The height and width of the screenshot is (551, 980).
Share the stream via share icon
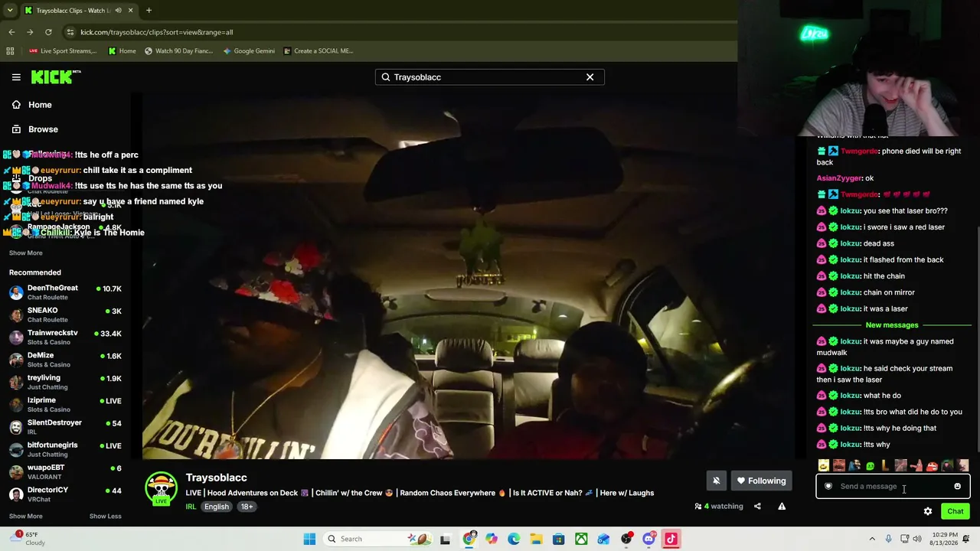(x=757, y=506)
